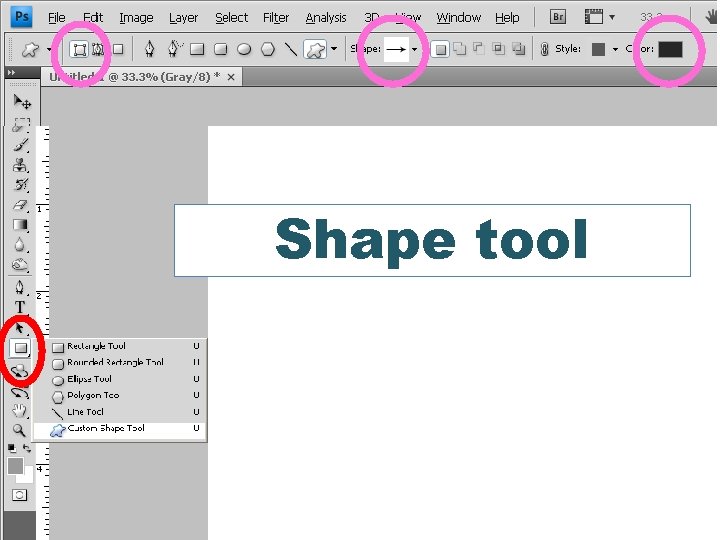This screenshot has height=540, width=720.
Task: Enable Paths drawing mode
Action: pos(98,49)
